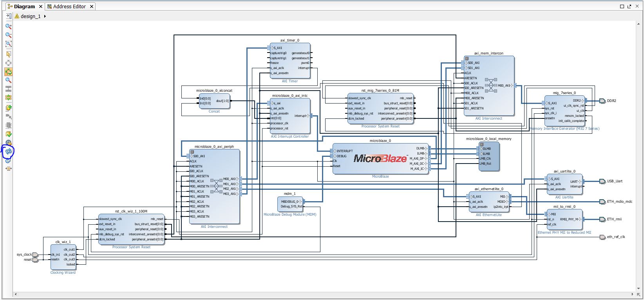Activate the Select Area tool
Screen dimensions: 644x300
point(8,54)
